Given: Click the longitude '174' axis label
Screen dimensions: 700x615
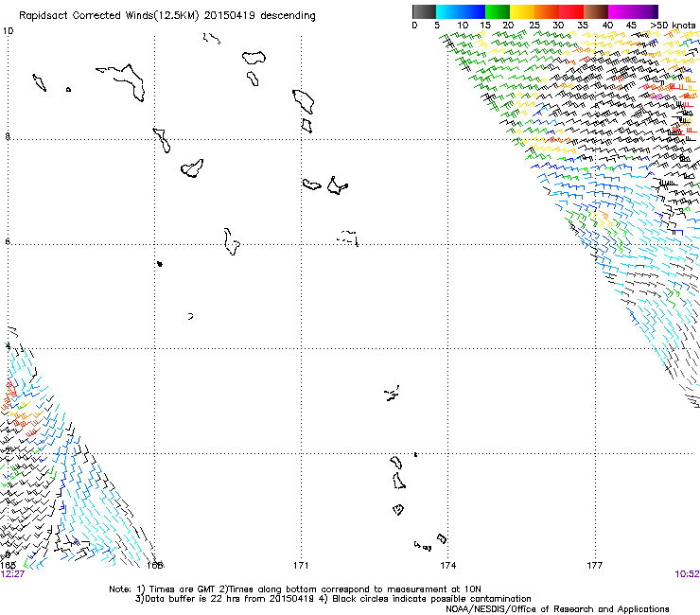Looking at the screenshot, I should pyautogui.click(x=447, y=566).
